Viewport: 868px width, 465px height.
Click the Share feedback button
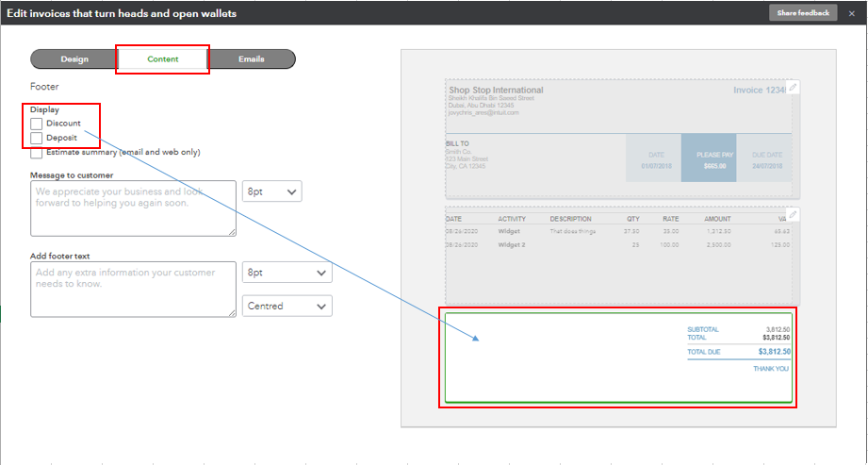pyautogui.click(x=803, y=13)
